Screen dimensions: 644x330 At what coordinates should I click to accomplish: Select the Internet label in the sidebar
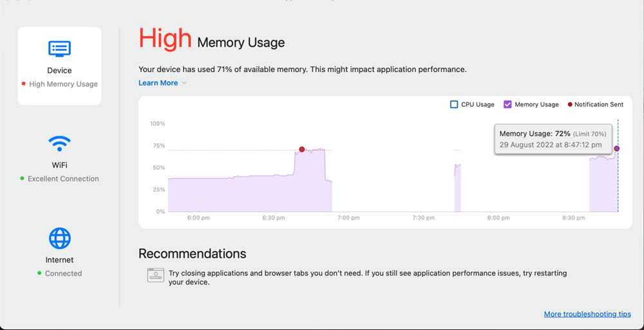[59, 260]
